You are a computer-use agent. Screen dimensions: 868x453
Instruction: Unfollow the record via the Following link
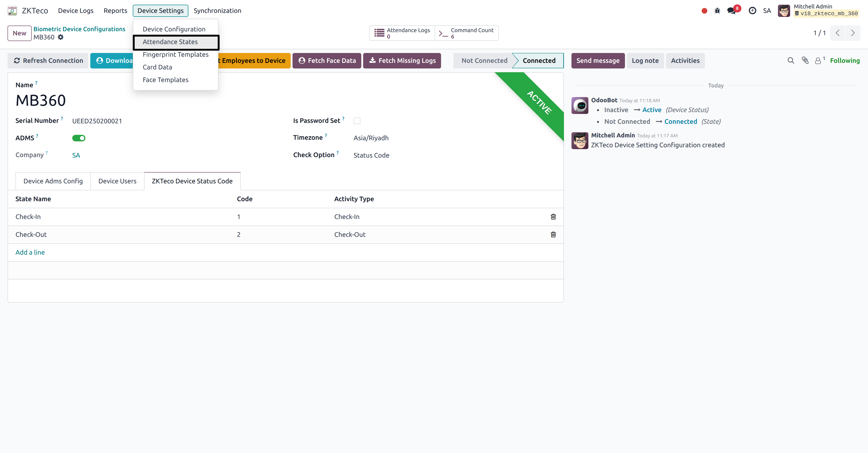pyautogui.click(x=845, y=61)
